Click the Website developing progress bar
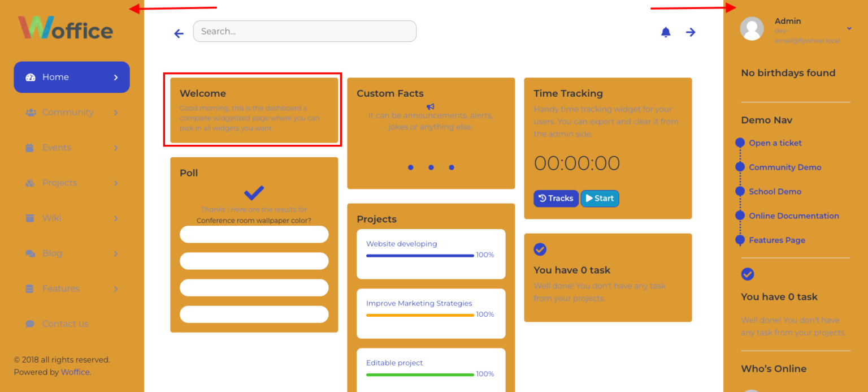 tap(420, 255)
